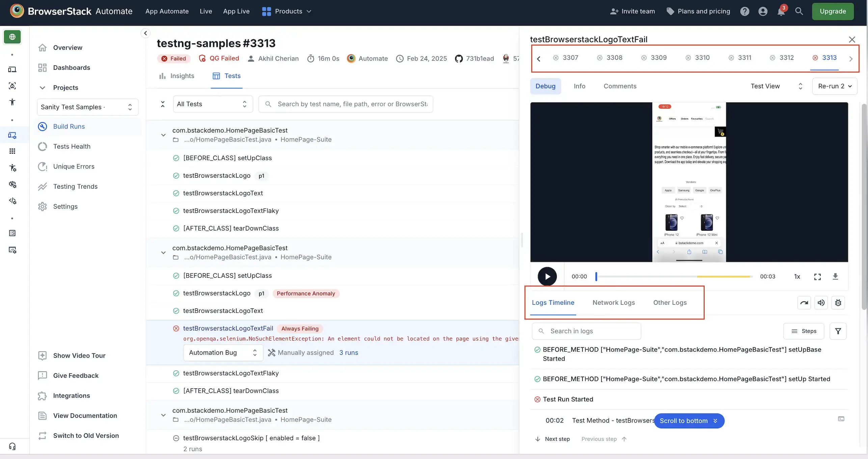Open the notifications bell

[781, 11]
